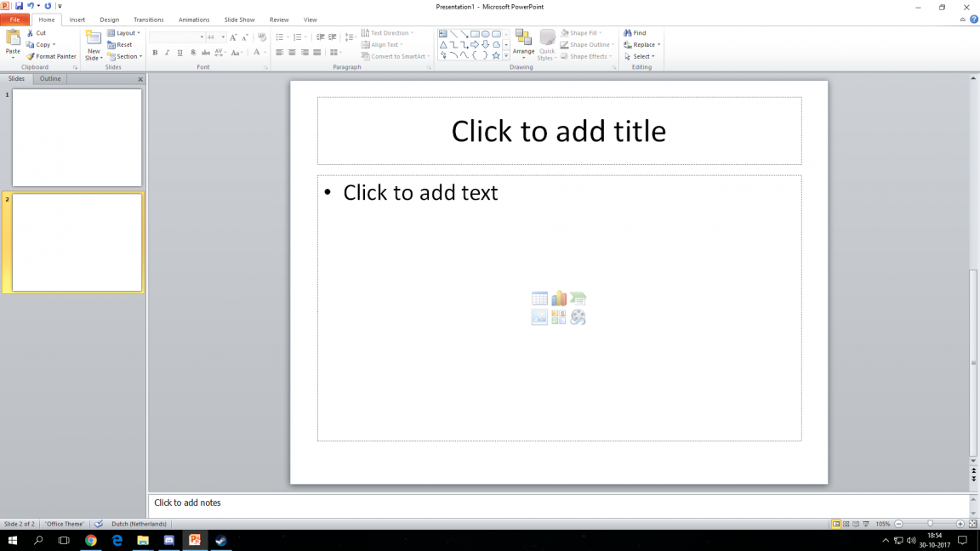This screenshot has height=551, width=980.
Task: Open the Arrange tool in Drawing group
Action: point(523,43)
